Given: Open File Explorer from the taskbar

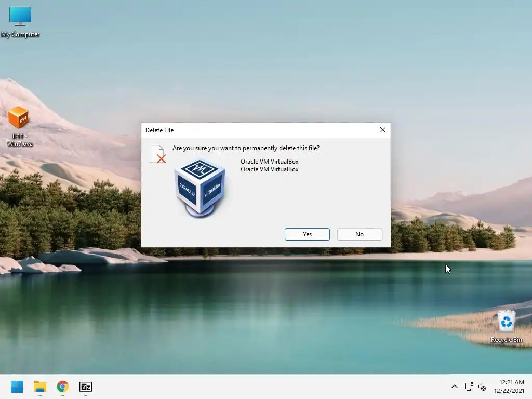Looking at the screenshot, I should click(39, 387).
